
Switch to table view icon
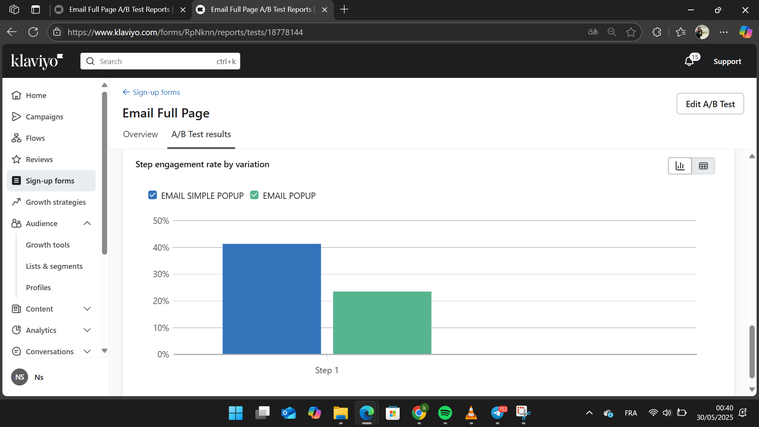click(703, 166)
